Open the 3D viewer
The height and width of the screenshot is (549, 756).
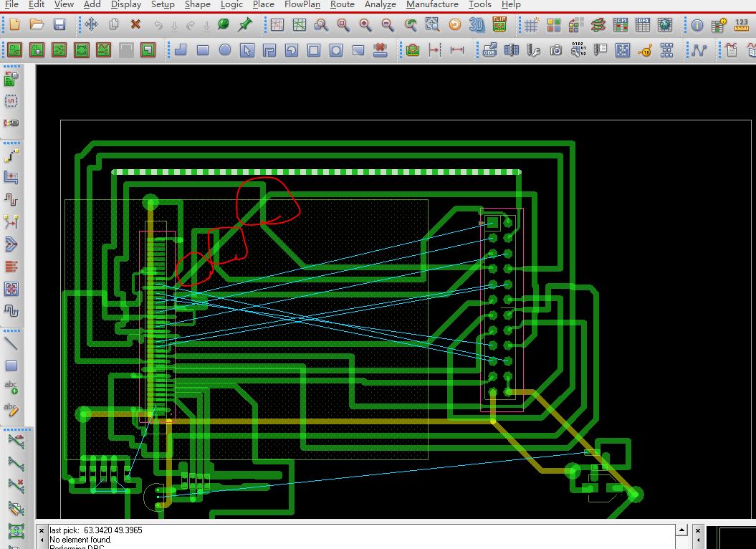477,24
